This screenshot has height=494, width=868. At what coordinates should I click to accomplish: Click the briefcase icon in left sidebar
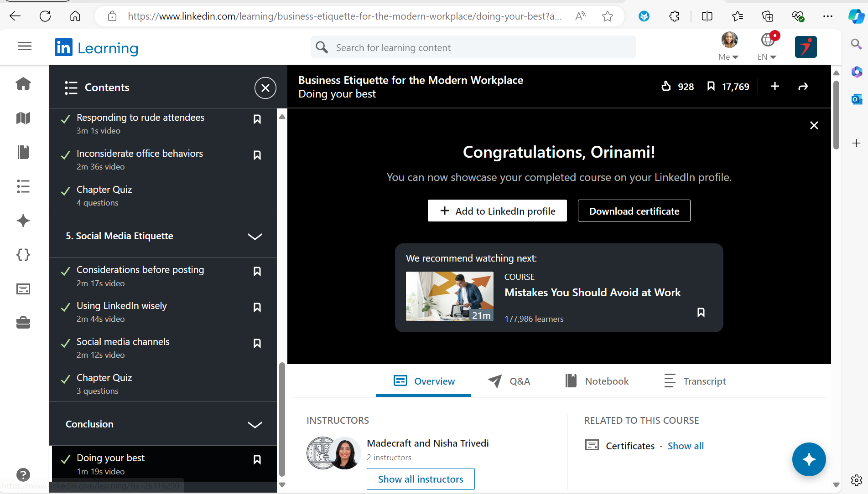(x=23, y=323)
